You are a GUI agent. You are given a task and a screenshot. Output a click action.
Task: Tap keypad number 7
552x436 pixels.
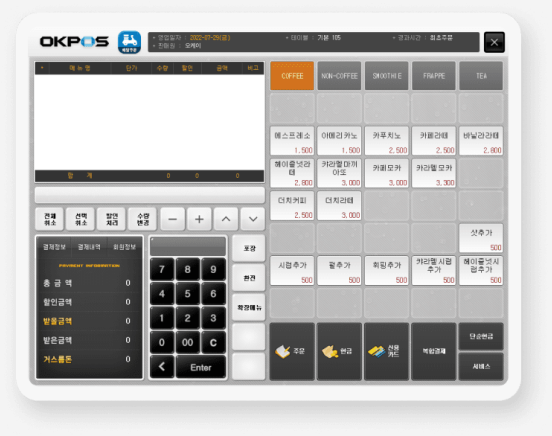click(162, 269)
